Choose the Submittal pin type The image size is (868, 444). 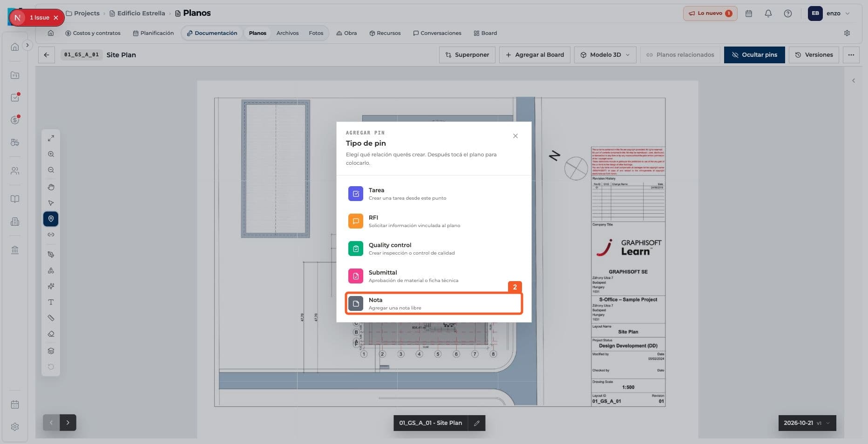click(434, 276)
